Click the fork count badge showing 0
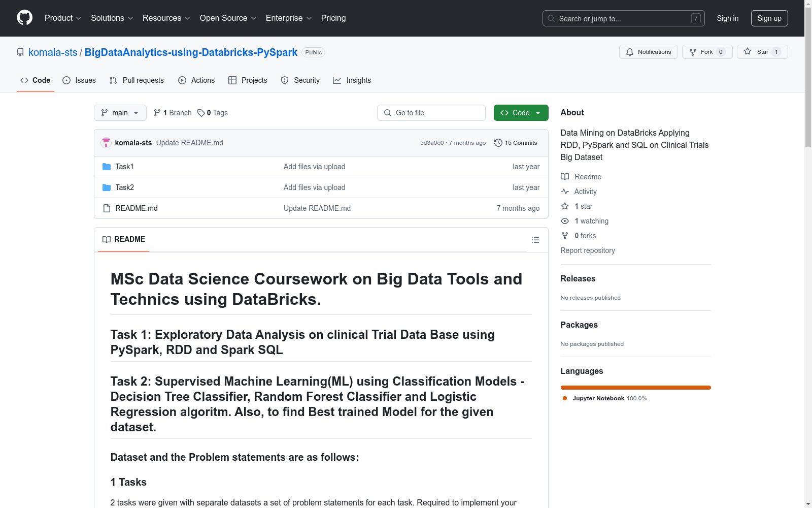This screenshot has height=508, width=812. point(721,52)
